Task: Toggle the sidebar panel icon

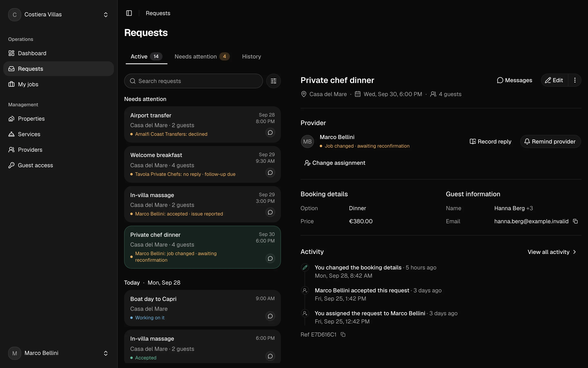Action: click(129, 13)
